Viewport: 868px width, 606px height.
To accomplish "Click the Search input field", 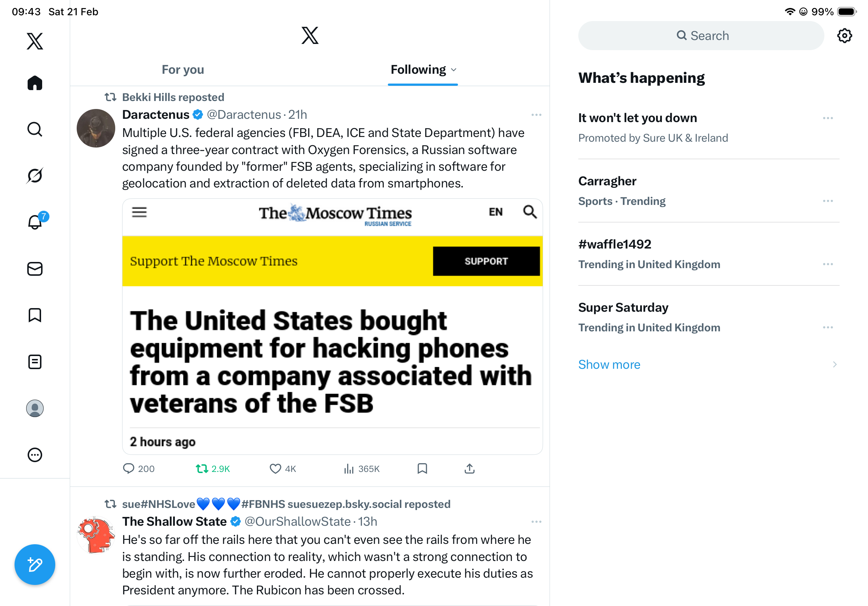I will (701, 36).
